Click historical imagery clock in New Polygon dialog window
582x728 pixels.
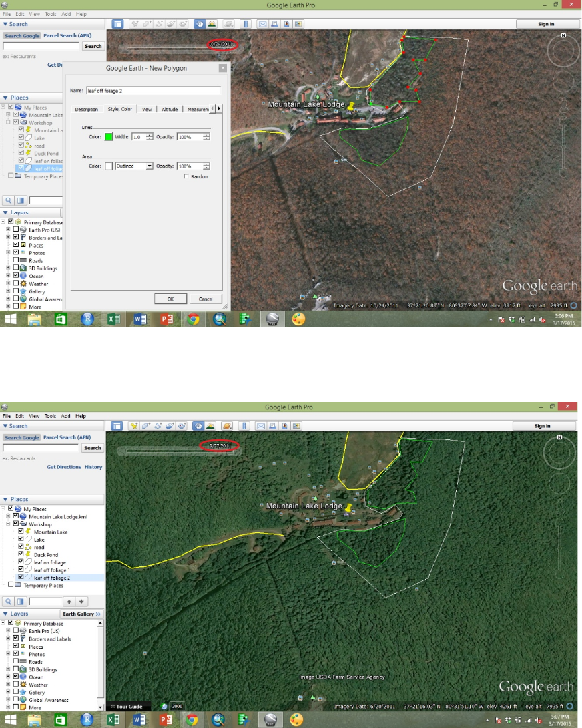point(200,23)
